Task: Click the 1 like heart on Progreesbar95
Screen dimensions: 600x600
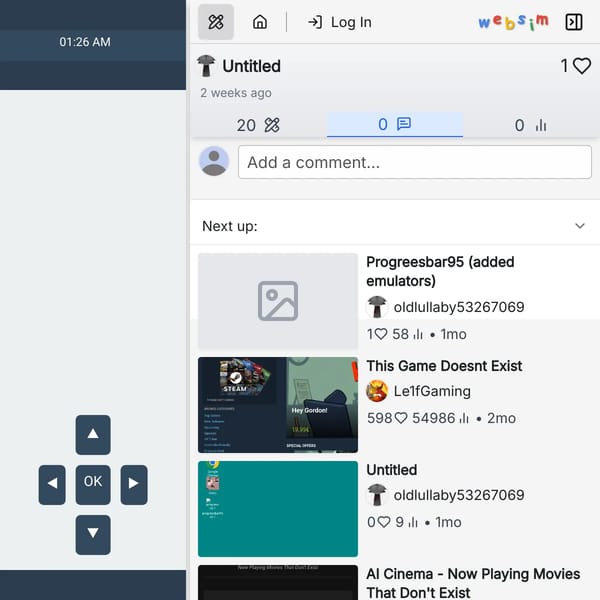Action: (381, 334)
